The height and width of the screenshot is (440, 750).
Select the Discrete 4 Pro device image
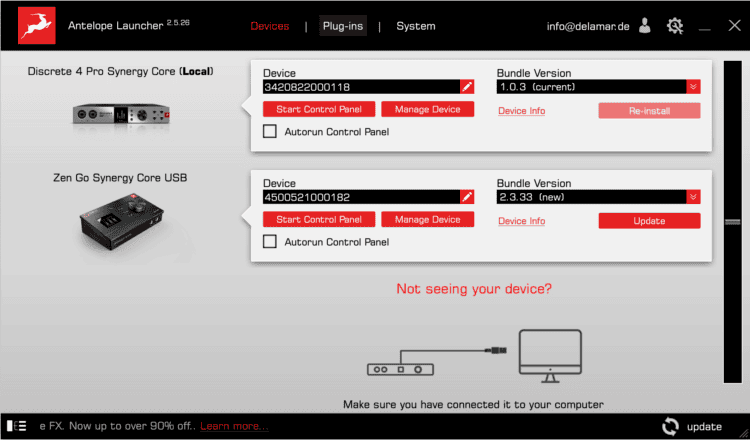[121, 115]
